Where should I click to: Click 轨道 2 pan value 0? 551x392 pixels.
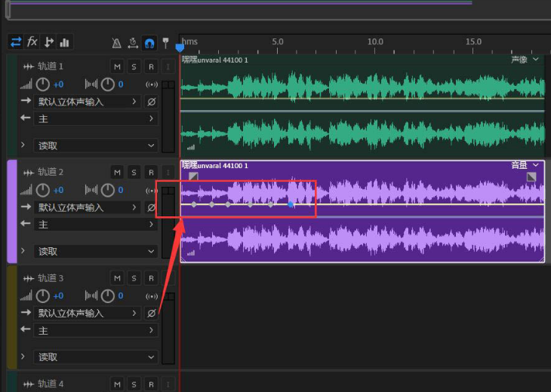pos(121,190)
